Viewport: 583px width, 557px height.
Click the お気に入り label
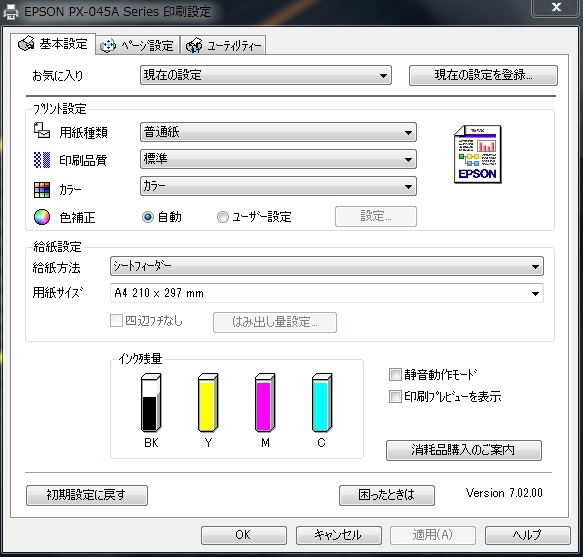tap(58, 75)
